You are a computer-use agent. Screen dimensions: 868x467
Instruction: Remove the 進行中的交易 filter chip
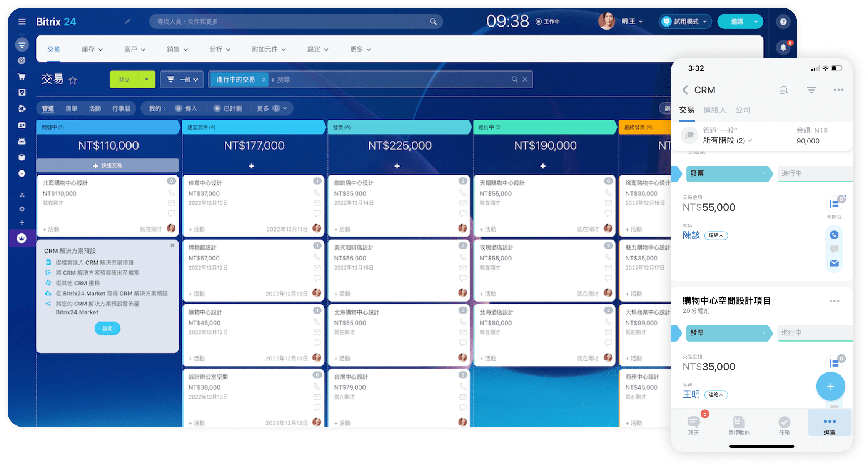point(264,80)
